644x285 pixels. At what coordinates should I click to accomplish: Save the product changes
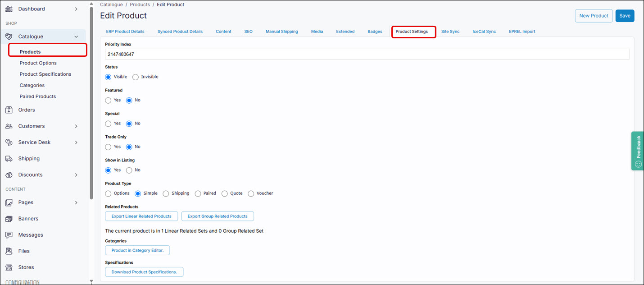click(x=625, y=15)
